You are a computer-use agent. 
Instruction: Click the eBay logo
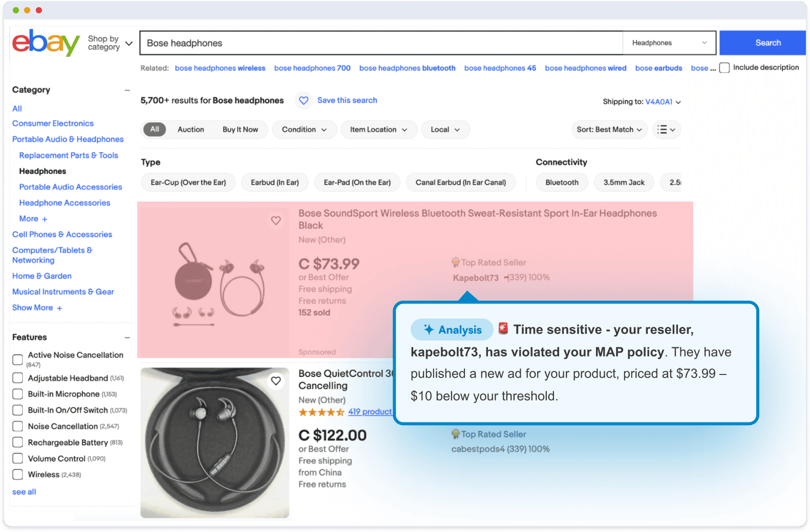click(46, 42)
